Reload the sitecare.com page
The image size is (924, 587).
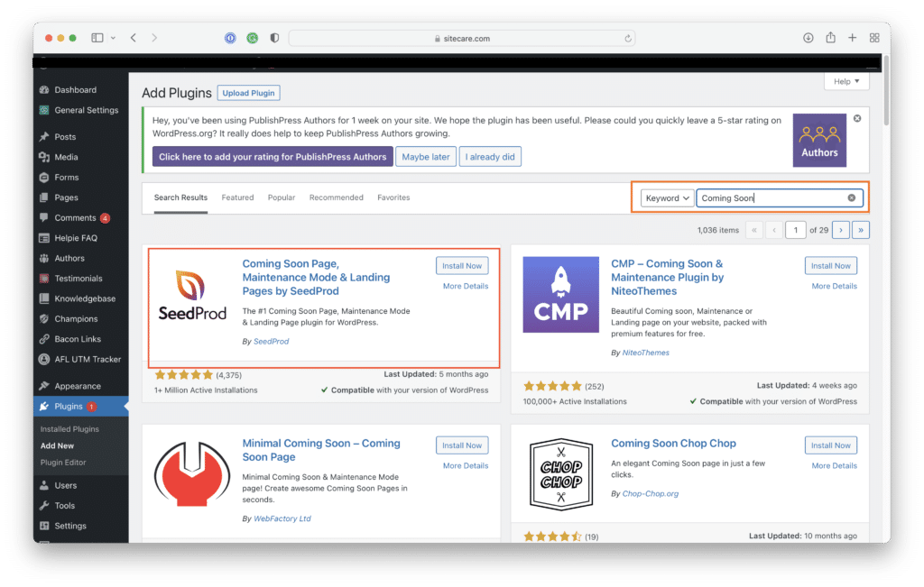628,38
